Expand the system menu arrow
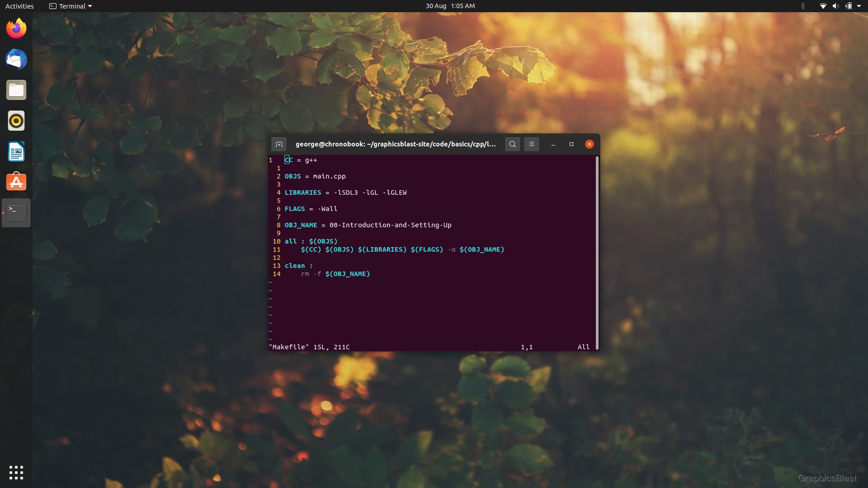868x488 pixels. (x=859, y=6)
